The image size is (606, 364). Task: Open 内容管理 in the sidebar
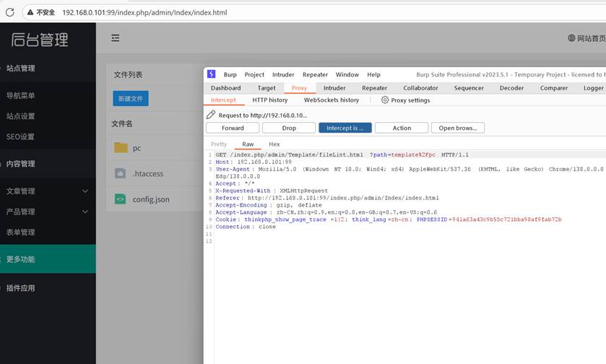tap(20, 164)
